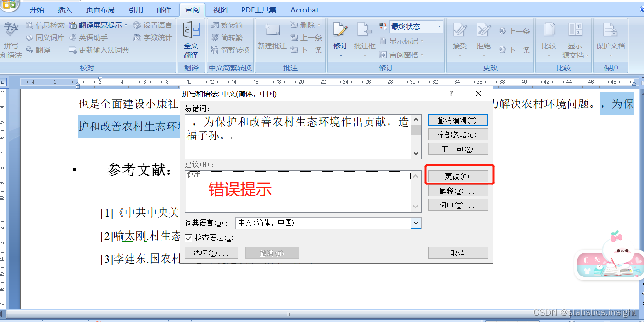Open Spelling and Grammar check (拼写和语法)
This screenshot has width=644, height=322.
click(11, 39)
